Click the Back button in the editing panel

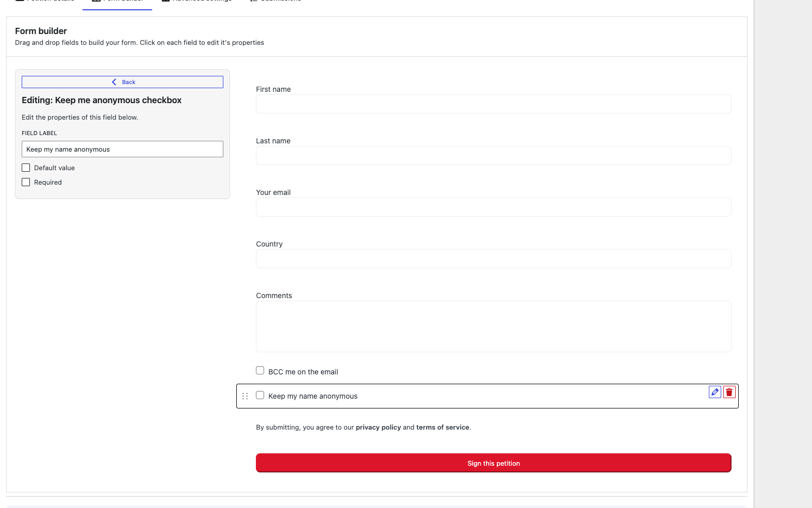(x=122, y=82)
